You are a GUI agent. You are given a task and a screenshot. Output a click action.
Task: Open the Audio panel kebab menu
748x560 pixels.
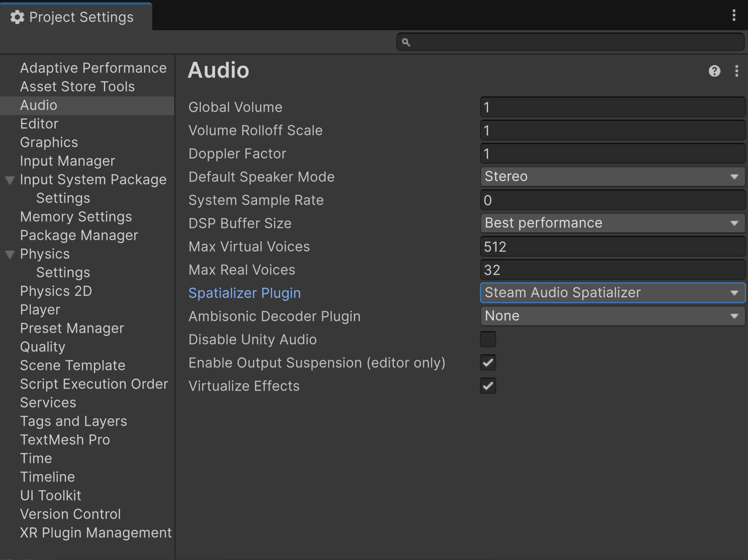(736, 71)
